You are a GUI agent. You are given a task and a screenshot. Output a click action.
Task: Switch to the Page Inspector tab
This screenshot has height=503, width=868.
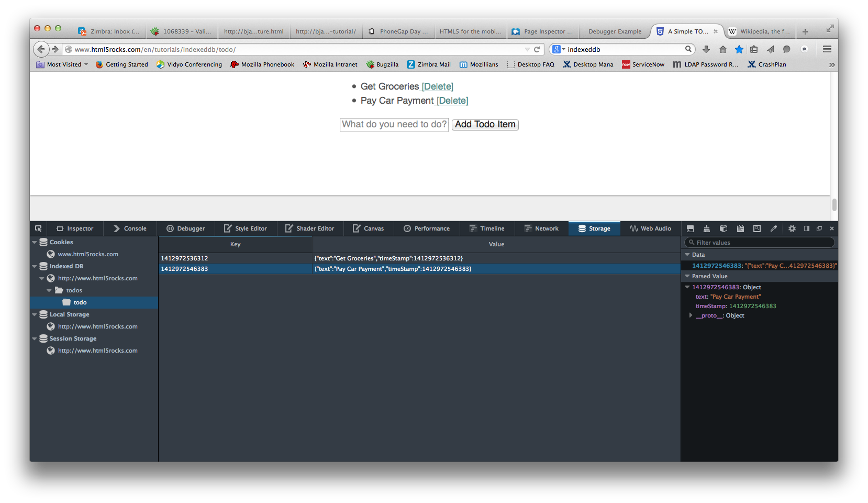[x=542, y=31]
